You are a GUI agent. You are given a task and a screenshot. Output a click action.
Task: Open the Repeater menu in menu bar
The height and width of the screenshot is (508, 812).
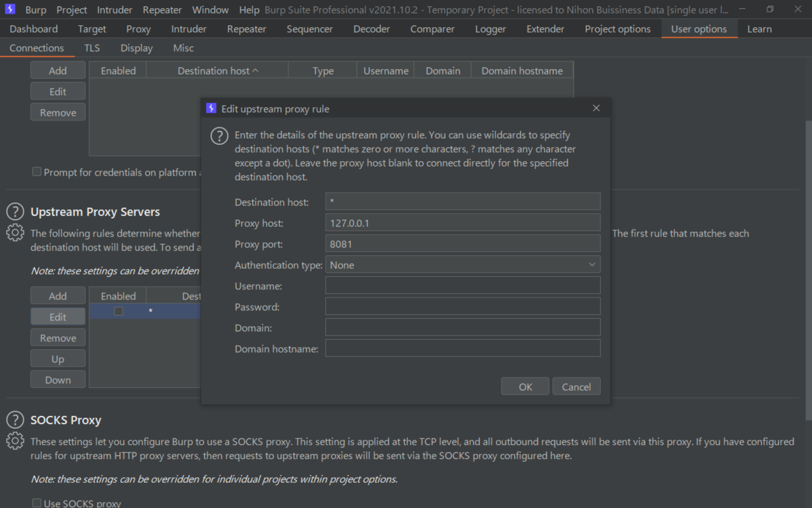click(x=162, y=10)
